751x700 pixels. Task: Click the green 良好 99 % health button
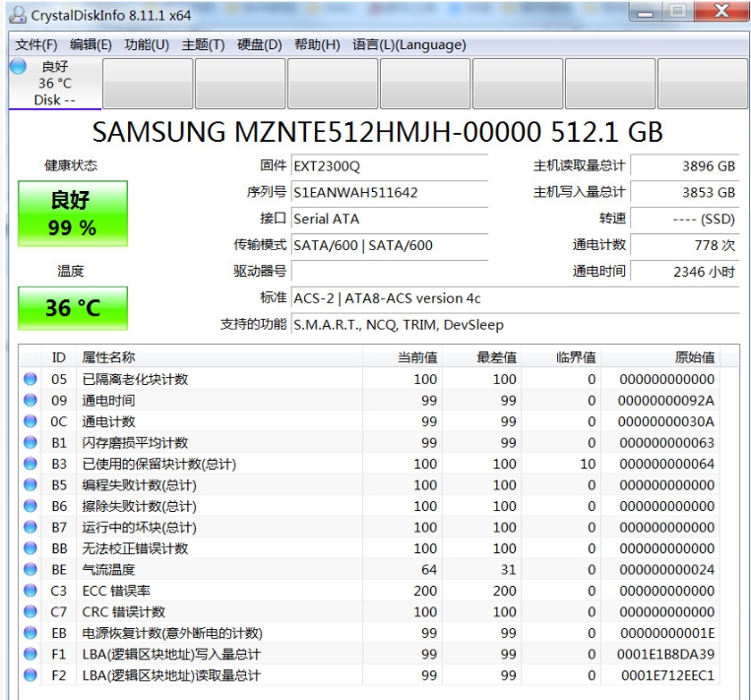[73, 214]
